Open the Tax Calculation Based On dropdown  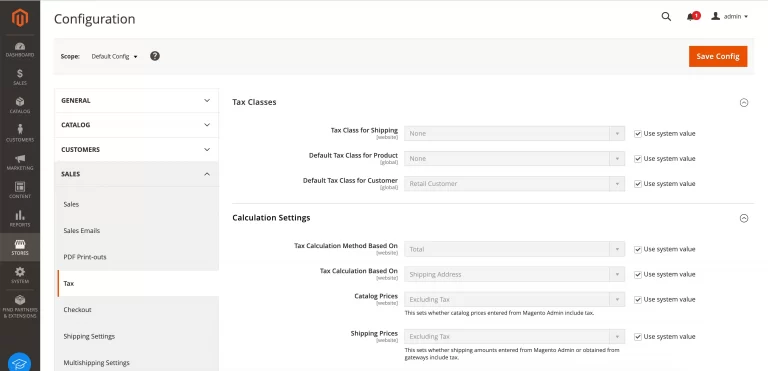pyautogui.click(x=514, y=274)
